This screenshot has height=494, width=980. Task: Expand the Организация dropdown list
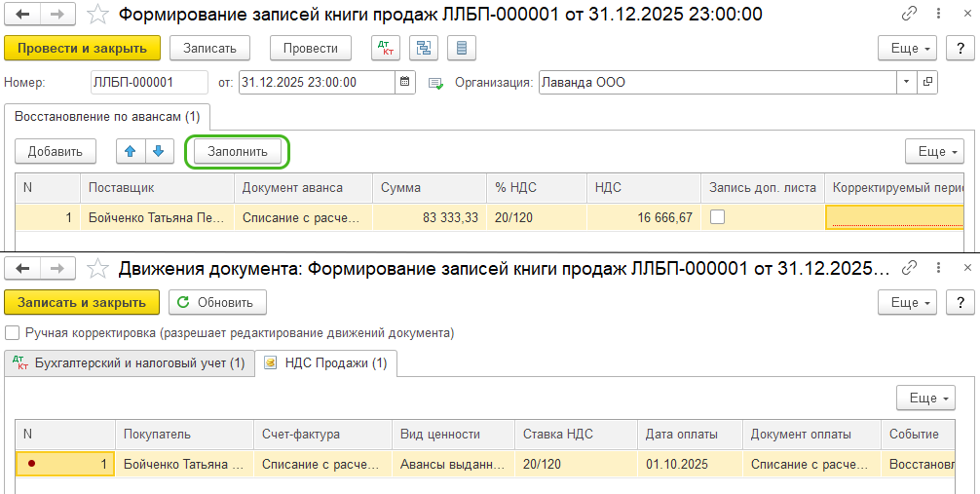pos(907,83)
